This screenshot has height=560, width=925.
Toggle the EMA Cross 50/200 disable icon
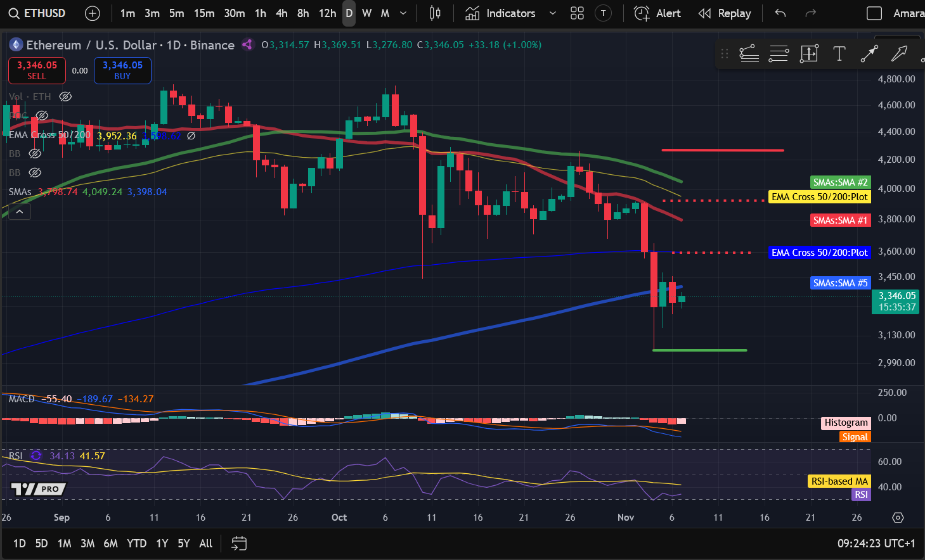(191, 135)
